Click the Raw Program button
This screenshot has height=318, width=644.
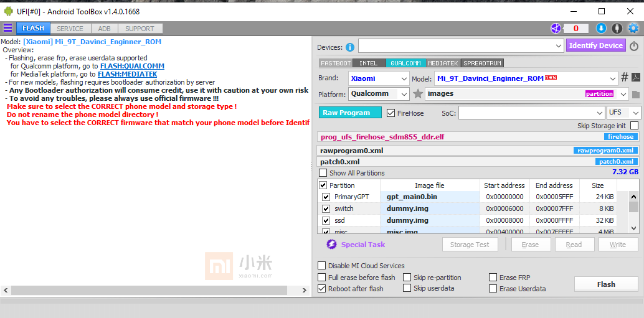(351, 113)
